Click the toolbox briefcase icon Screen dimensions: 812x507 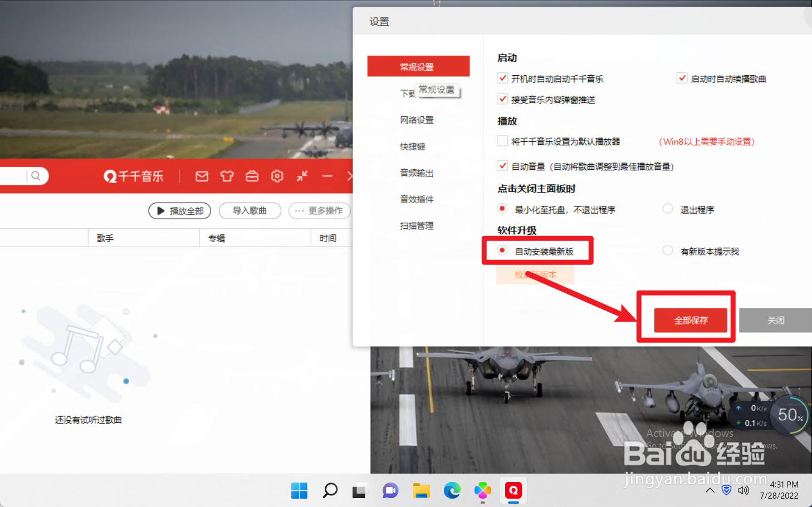(252, 176)
